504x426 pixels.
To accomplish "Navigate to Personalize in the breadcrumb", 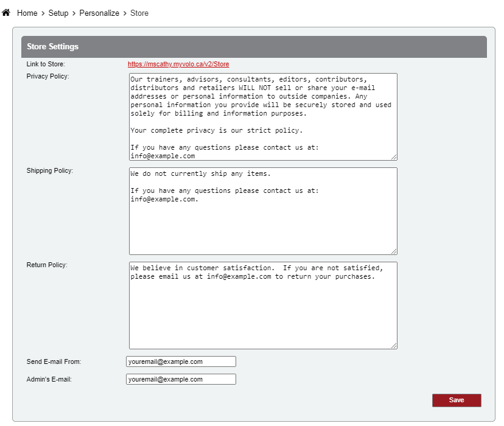I will 99,13.
